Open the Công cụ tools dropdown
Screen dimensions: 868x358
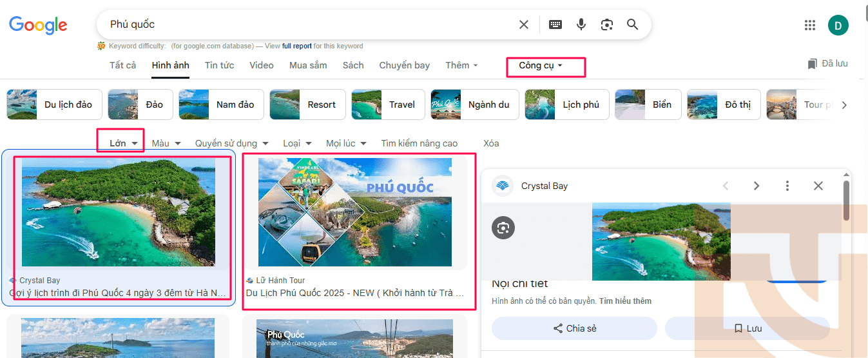click(541, 65)
